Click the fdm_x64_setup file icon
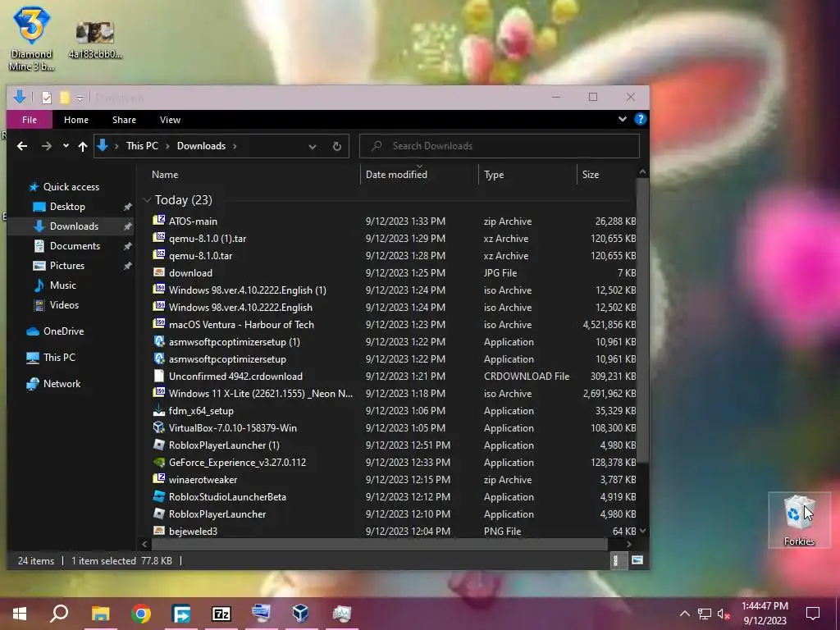 [x=158, y=410]
